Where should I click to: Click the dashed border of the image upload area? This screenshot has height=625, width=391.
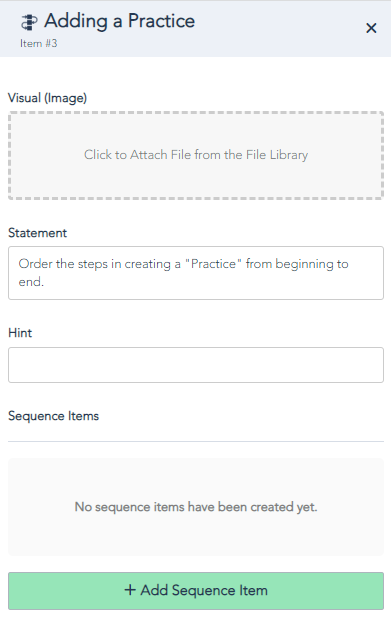click(196, 113)
